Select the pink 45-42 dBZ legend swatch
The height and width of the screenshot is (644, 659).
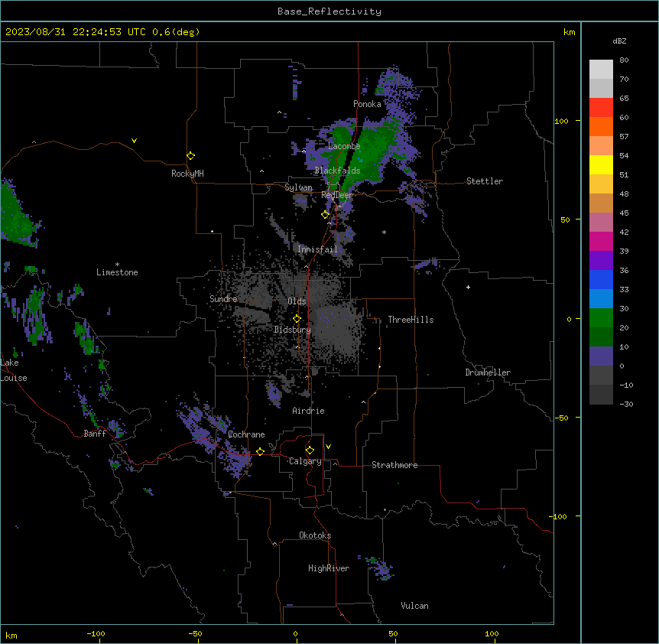coord(601,223)
